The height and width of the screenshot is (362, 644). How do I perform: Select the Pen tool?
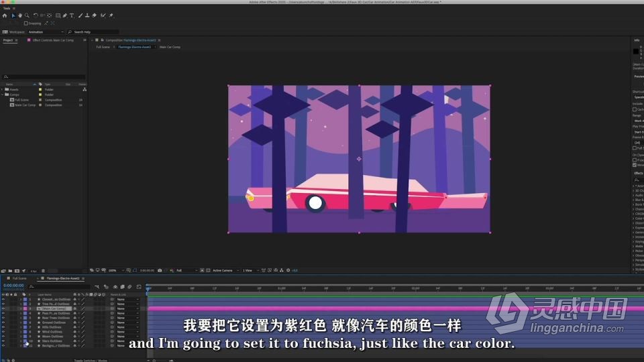click(x=65, y=15)
